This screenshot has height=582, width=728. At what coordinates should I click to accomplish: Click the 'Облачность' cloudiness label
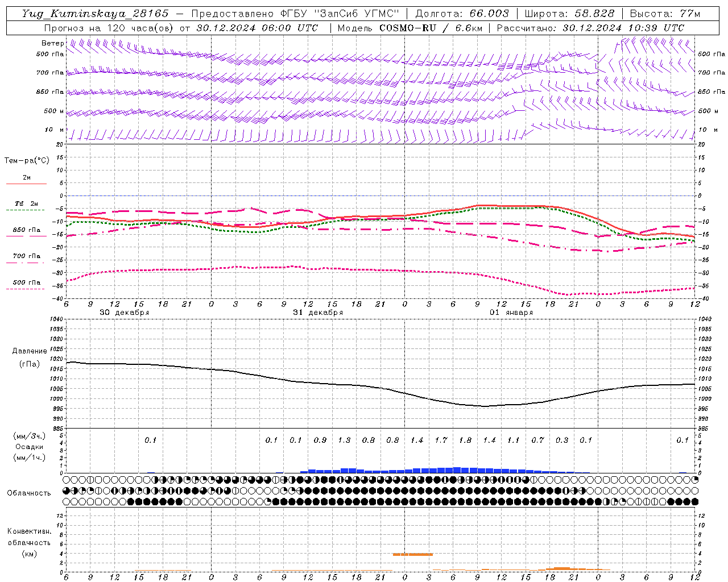tap(29, 493)
